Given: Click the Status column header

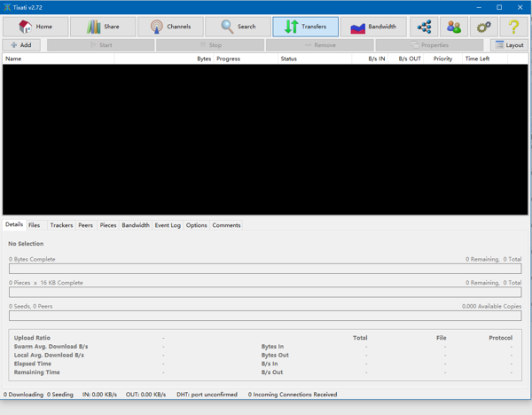Looking at the screenshot, I should click(319, 59).
